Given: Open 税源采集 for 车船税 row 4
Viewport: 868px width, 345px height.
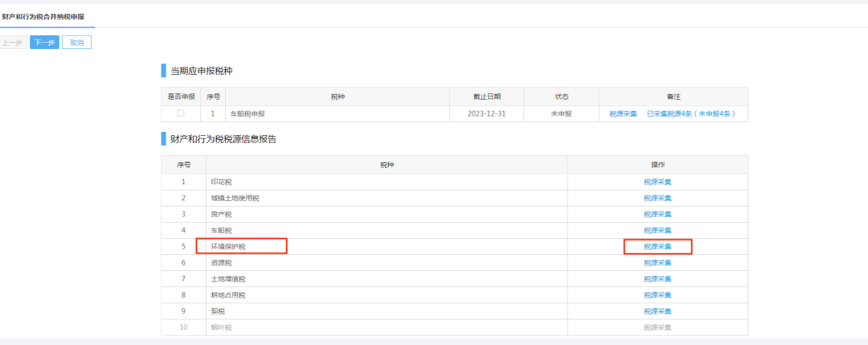Looking at the screenshot, I should [x=657, y=230].
